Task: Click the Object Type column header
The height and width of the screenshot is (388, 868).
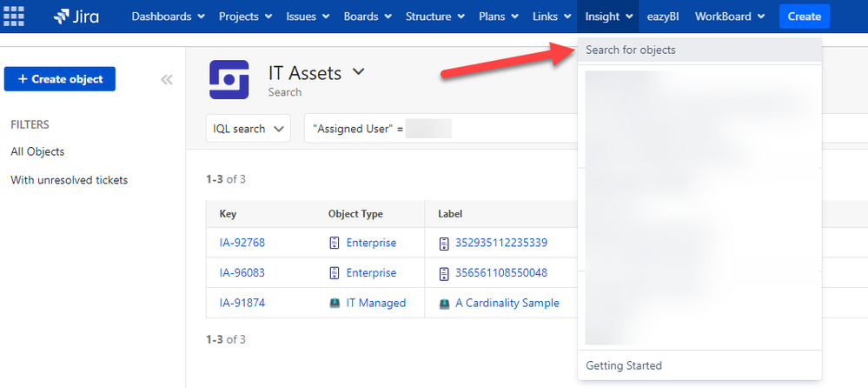Action: (x=355, y=214)
